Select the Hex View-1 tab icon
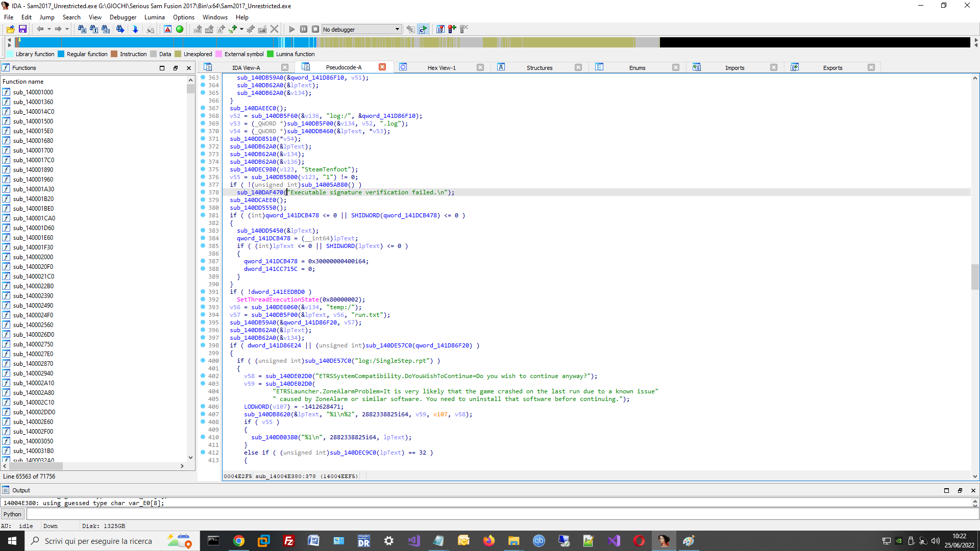 [x=403, y=67]
